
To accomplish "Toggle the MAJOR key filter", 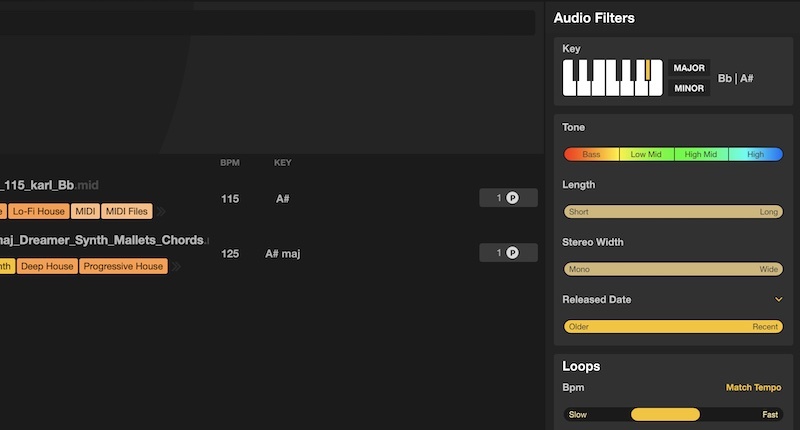I will tap(689, 68).
